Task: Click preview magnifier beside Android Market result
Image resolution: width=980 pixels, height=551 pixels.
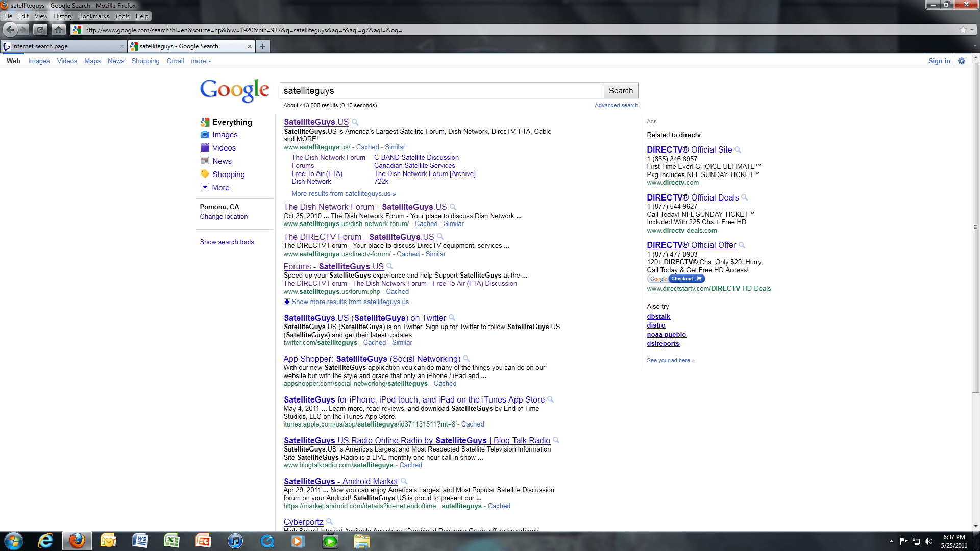Action: [x=404, y=481]
